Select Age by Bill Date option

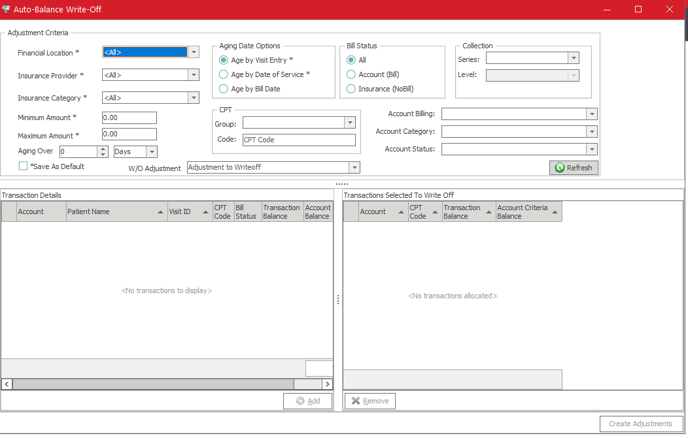pos(224,89)
